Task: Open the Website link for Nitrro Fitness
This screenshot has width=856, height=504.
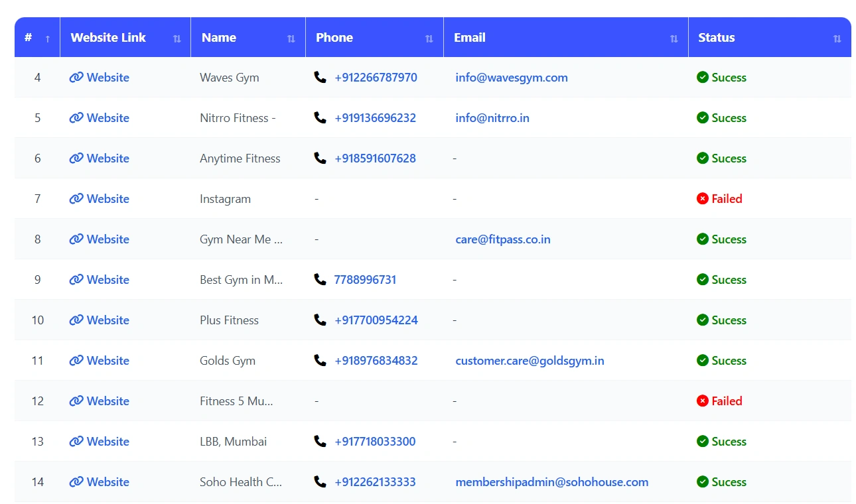Action: point(107,117)
